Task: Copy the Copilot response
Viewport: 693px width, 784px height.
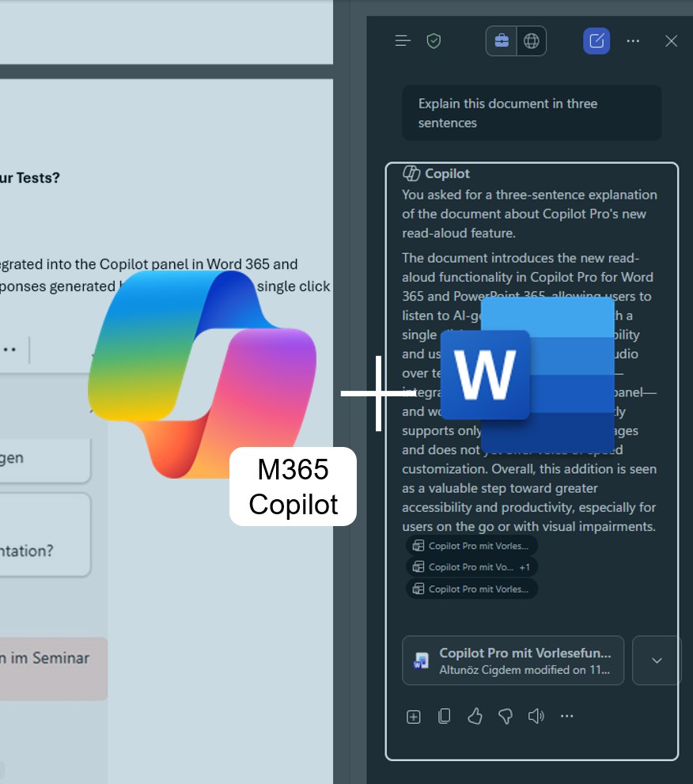Action: [445, 717]
